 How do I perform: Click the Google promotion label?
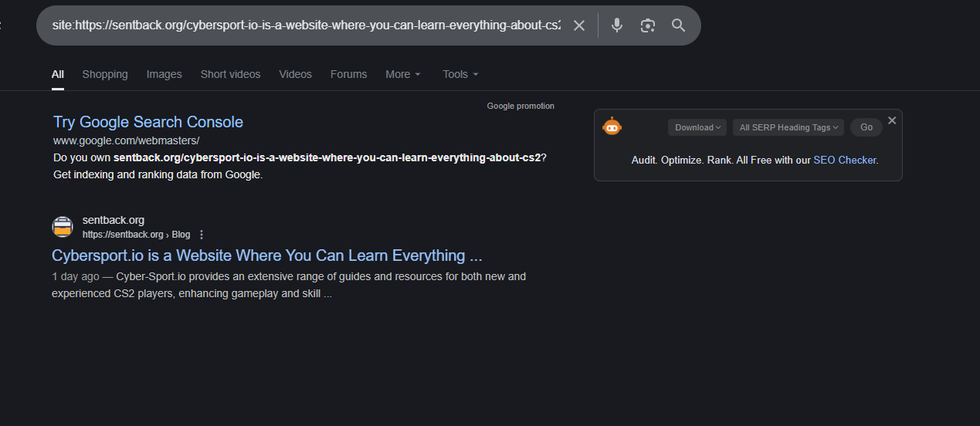coord(521,106)
